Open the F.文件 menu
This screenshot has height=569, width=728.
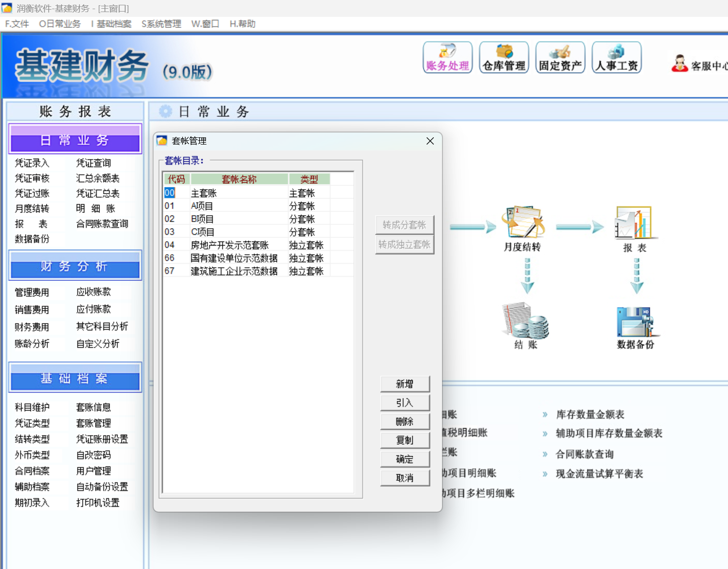(x=17, y=24)
